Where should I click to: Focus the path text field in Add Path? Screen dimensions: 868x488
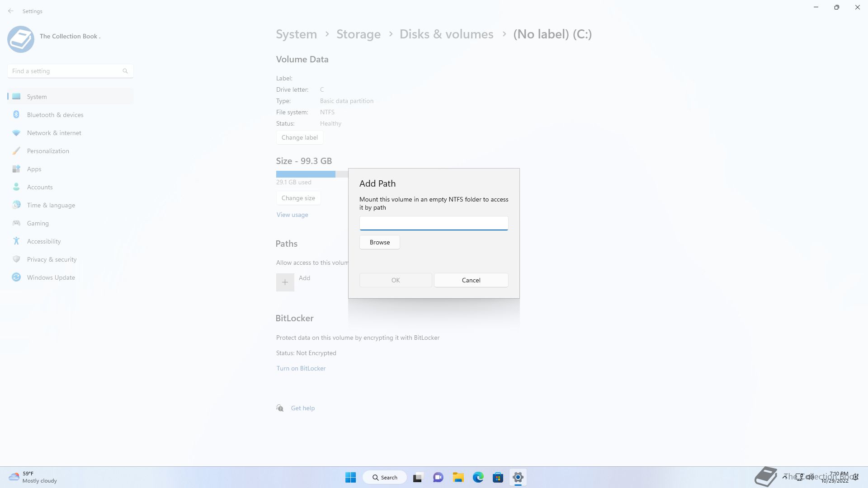click(x=434, y=223)
